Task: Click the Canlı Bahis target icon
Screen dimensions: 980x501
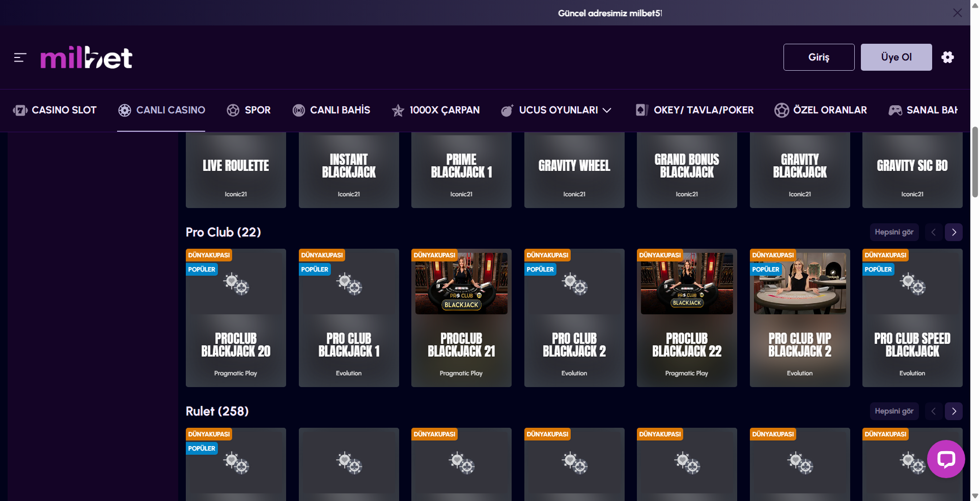Action: 299,110
